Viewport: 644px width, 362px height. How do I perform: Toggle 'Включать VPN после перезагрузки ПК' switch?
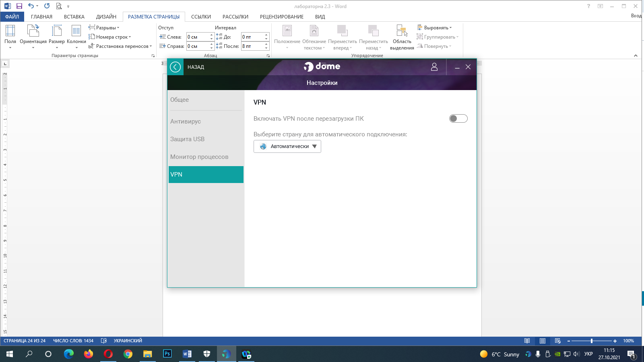[x=458, y=118]
